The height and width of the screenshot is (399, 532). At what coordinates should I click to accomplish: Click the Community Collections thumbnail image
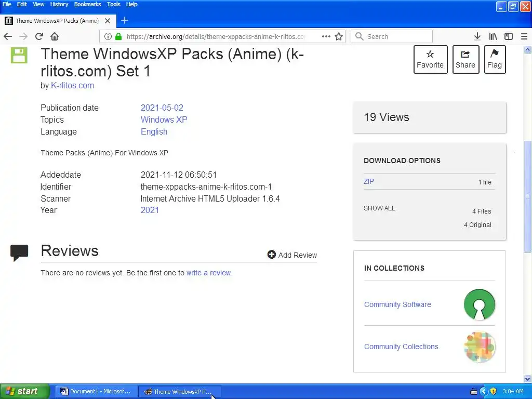click(479, 347)
